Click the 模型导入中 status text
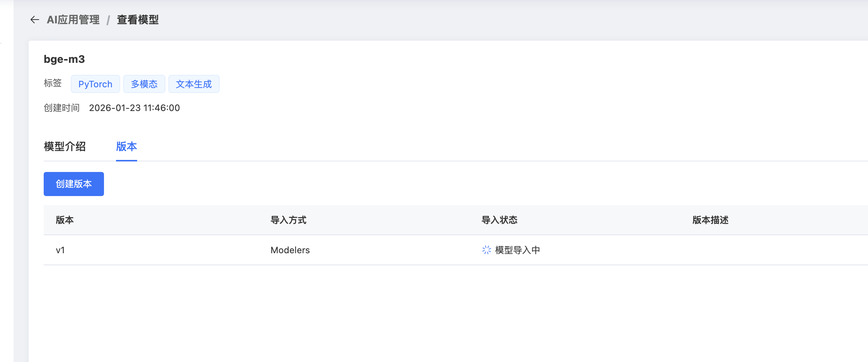Image resolution: width=868 pixels, height=362 pixels. pos(517,250)
